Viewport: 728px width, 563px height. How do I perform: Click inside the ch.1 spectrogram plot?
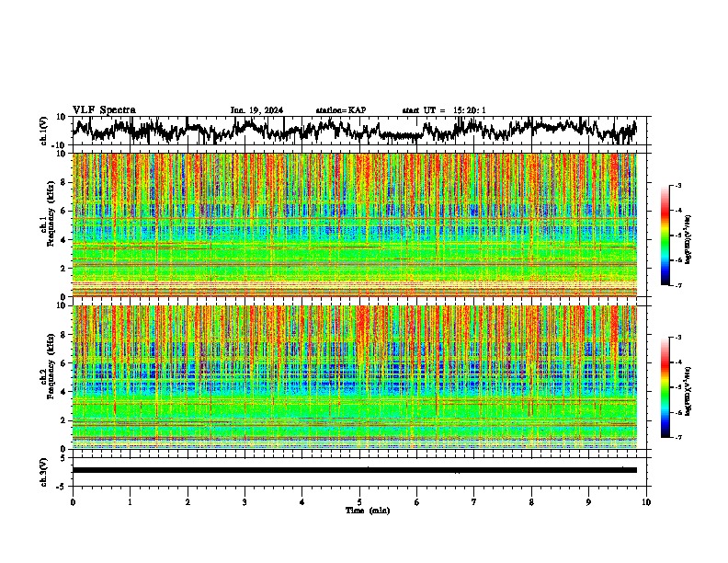pyautogui.click(x=355, y=224)
